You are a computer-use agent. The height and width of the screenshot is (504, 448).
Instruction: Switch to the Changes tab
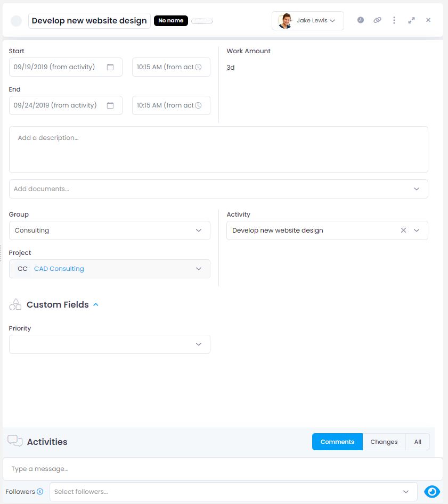pos(384,442)
